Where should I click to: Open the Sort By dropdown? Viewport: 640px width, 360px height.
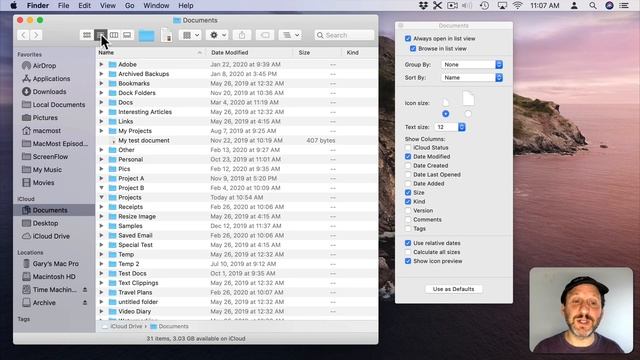pos(472,78)
